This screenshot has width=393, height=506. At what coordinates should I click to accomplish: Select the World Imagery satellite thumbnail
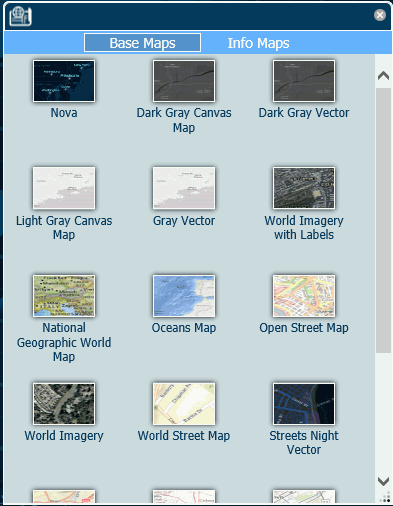tap(64, 404)
